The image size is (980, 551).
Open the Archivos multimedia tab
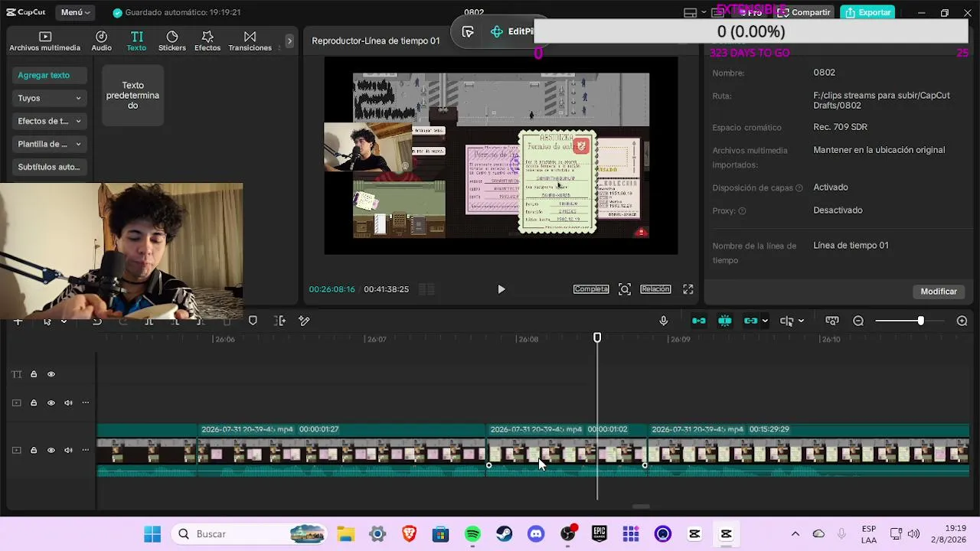pos(44,41)
